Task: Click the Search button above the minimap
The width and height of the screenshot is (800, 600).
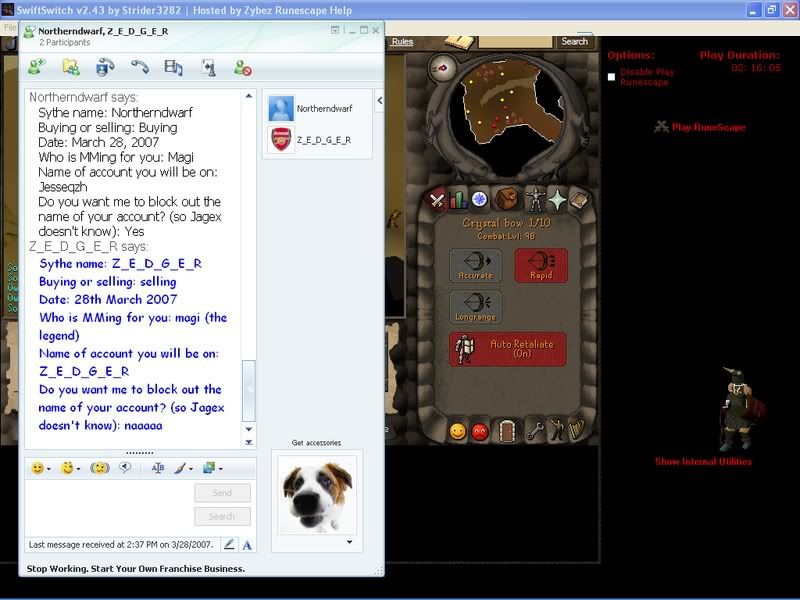Action: point(574,41)
